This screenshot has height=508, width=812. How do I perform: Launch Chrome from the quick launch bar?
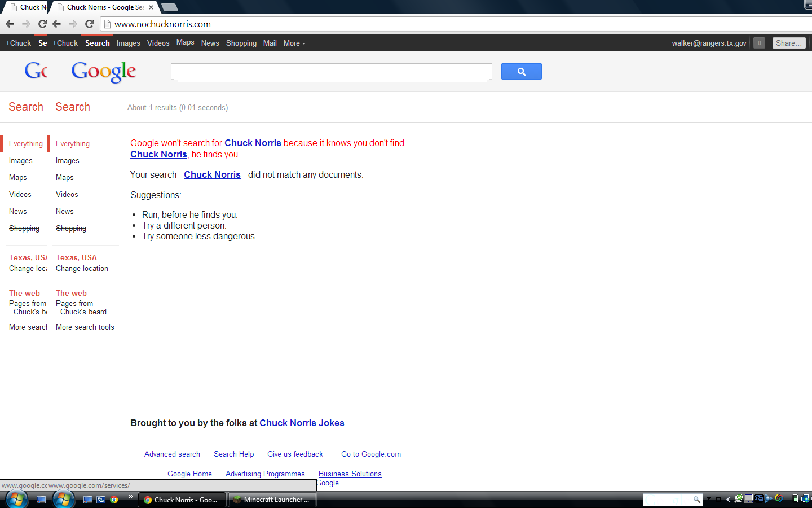(x=114, y=500)
